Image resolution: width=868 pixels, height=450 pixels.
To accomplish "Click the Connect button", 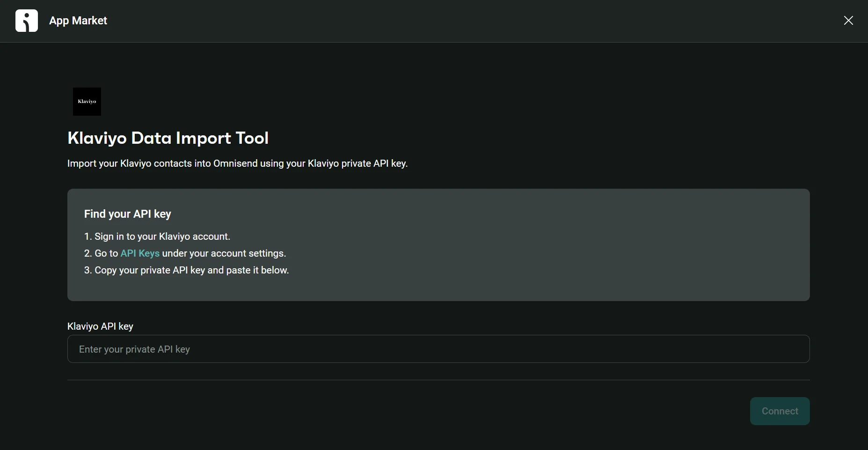I will [x=780, y=411].
